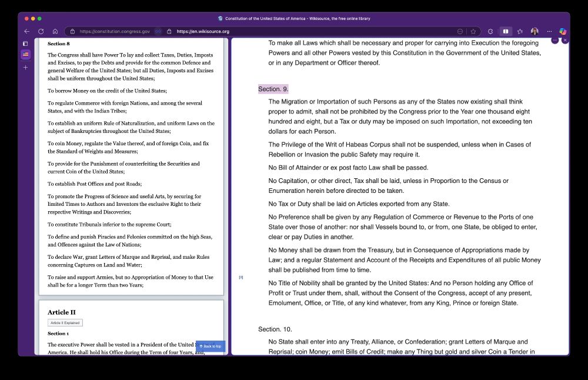Viewport: 588px width, 380px height.
Task: Click the 'Migration or Importation' paragraph
Action: pos(400,116)
